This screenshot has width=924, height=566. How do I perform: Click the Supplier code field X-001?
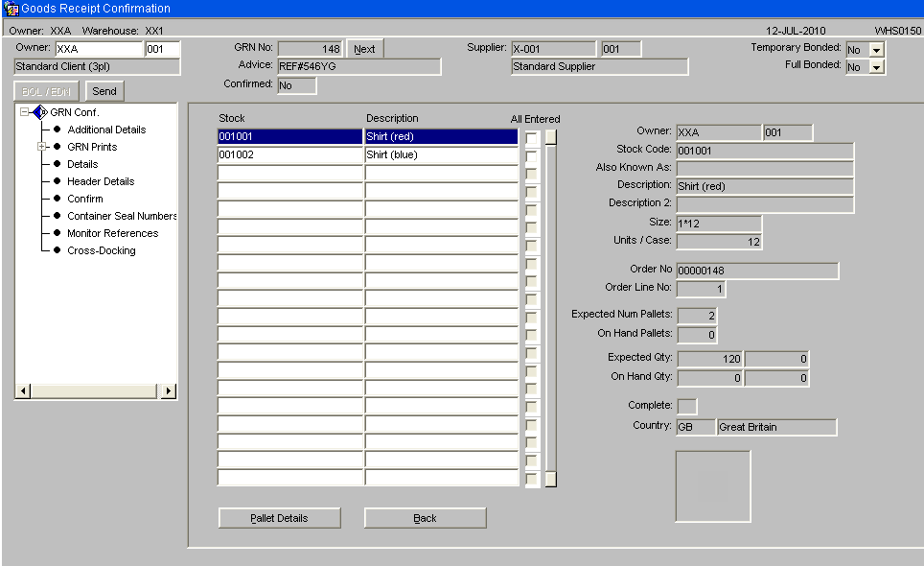553,49
